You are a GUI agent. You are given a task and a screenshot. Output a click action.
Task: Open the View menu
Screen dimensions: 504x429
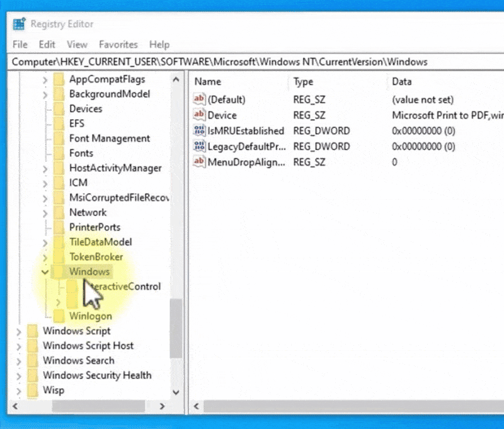(x=77, y=44)
